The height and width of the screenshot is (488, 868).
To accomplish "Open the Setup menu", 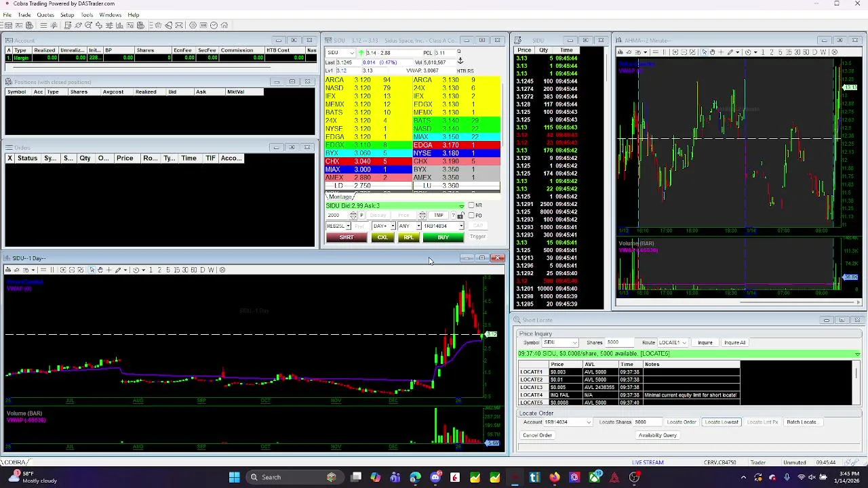I will [67, 15].
